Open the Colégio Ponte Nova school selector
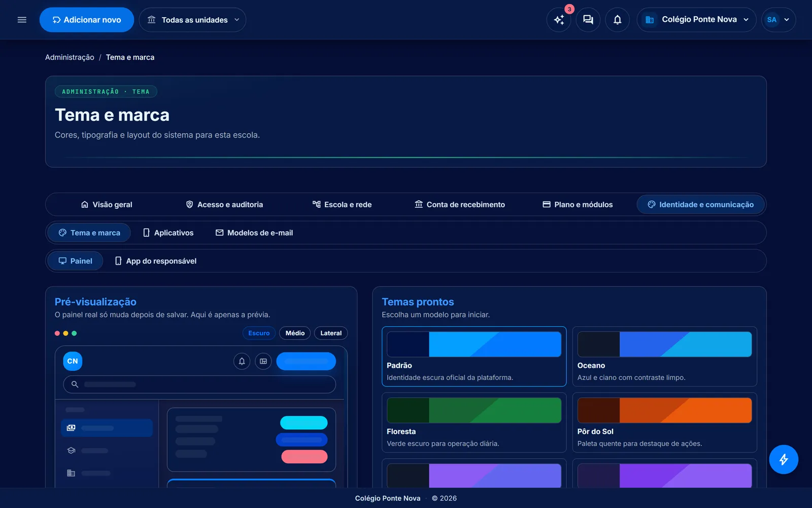The width and height of the screenshot is (812, 508). tap(697, 20)
